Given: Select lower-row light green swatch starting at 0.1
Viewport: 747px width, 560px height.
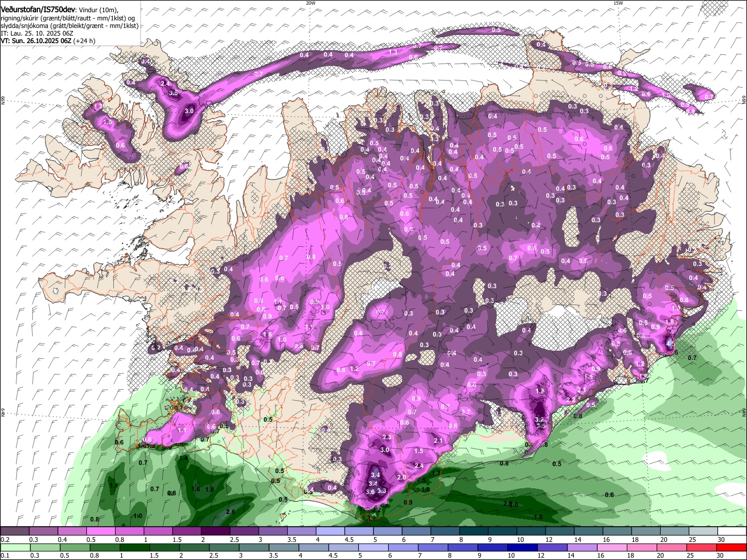Looking at the screenshot, I should click(15, 547).
